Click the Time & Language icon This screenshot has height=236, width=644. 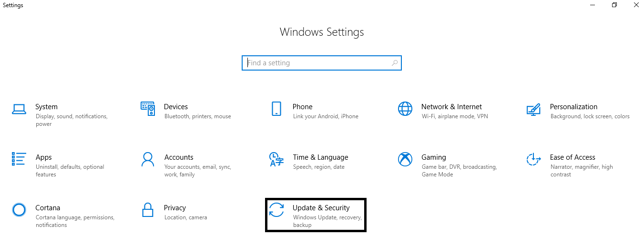(x=276, y=159)
